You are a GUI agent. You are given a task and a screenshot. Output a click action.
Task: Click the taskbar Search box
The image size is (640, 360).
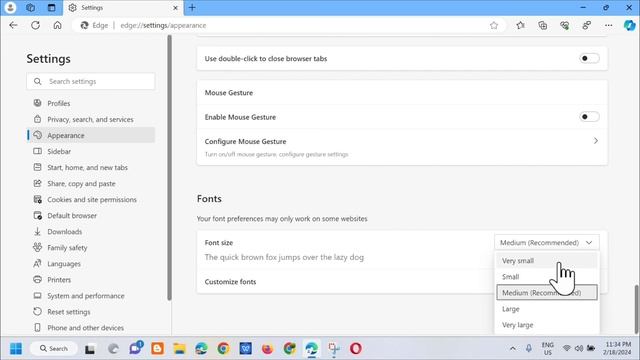coord(54,349)
